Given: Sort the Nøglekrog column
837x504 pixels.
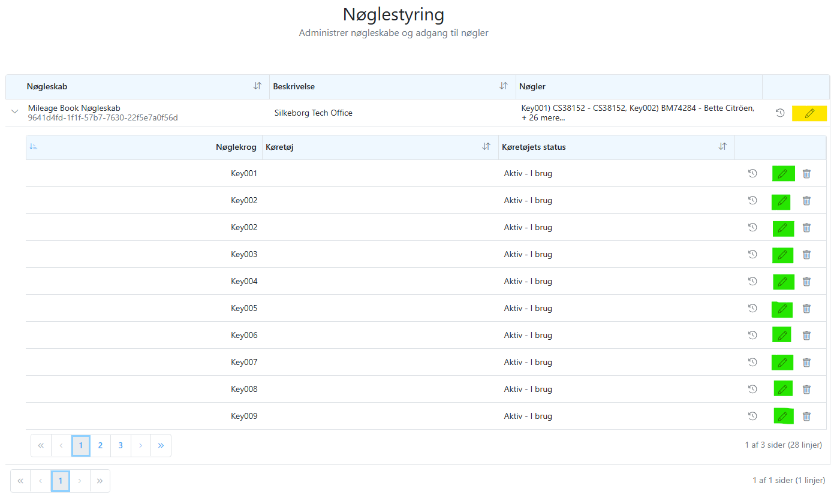Looking at the screenshot, I should coord(34,147).
